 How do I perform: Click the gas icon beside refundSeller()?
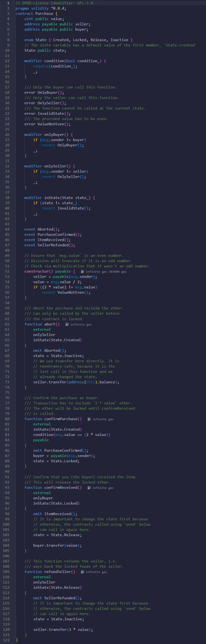83,572
